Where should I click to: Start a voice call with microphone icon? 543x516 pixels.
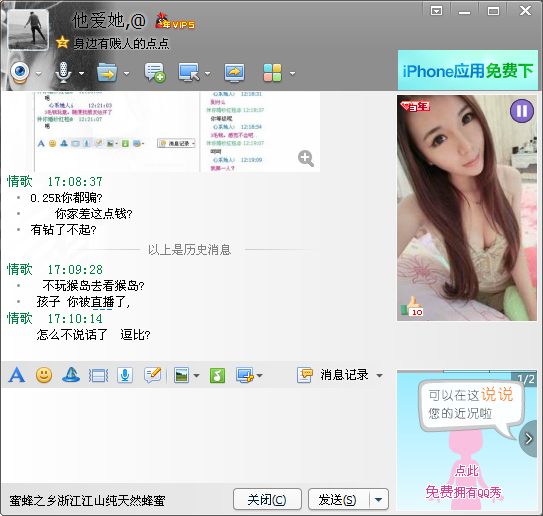63,72
